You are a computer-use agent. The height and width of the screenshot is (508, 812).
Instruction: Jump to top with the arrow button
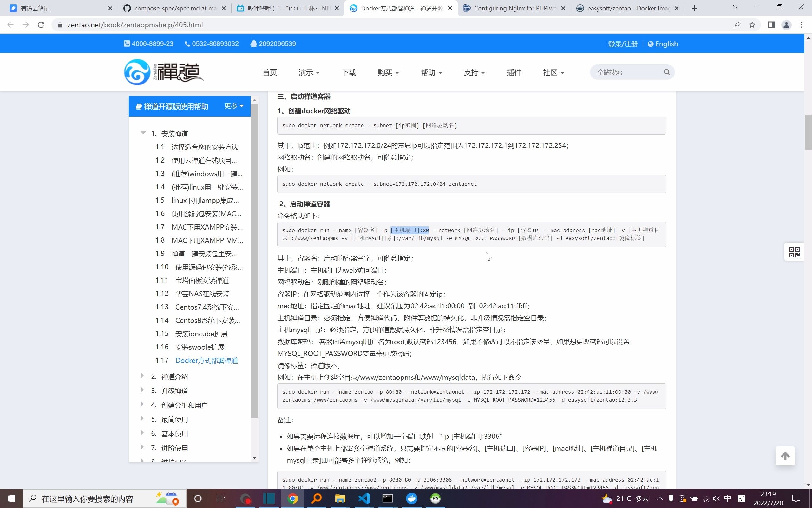click(785, 456)
